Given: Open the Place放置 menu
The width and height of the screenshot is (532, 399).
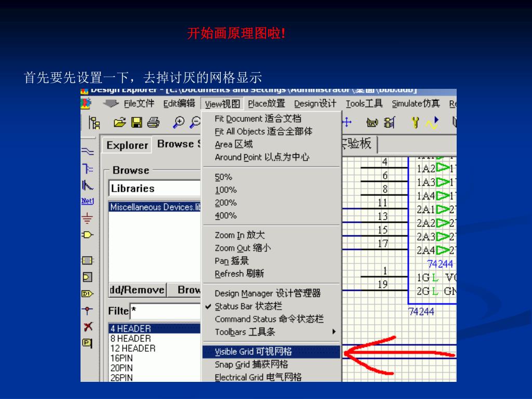Looking at the screenshot, I should [267, 103].
